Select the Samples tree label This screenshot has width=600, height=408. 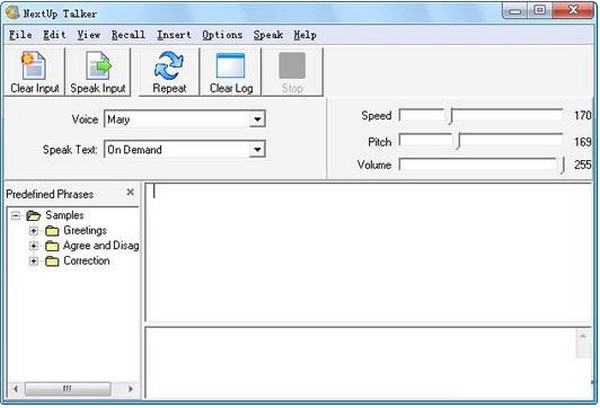[x=64, y=215]
